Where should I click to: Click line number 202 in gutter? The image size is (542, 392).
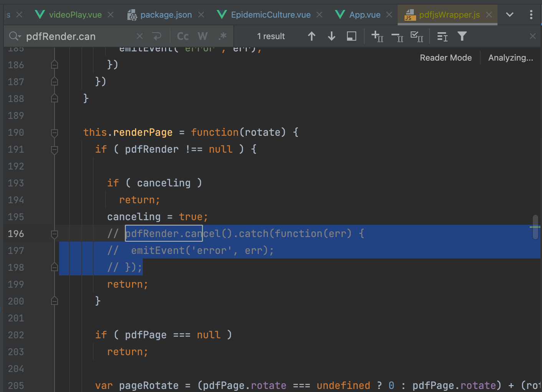16,335
